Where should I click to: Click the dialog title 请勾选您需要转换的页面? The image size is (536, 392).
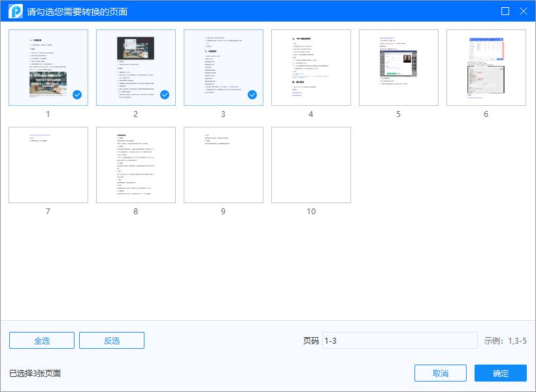pyautogui.click(x=77, y=12)
